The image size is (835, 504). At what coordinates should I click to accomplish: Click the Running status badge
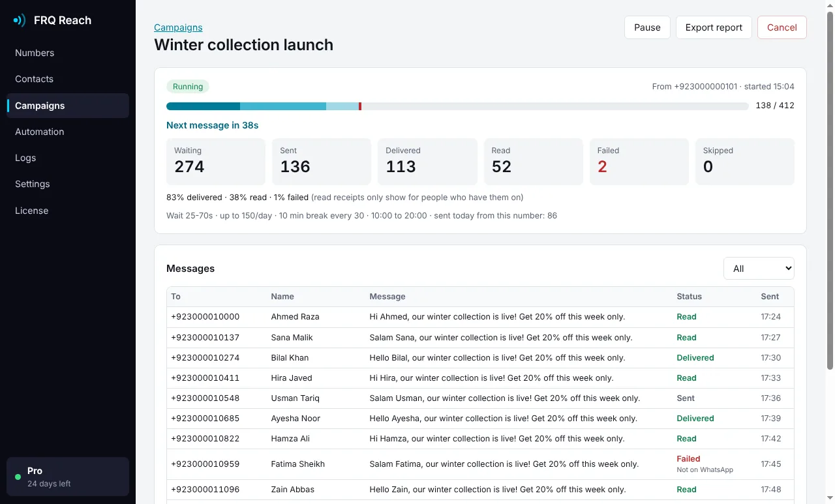pyautogui.click(x=188, y=87)
